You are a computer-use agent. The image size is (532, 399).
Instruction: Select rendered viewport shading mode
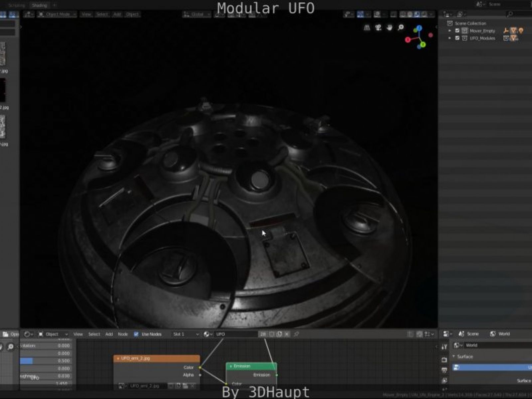click(424, 14)
